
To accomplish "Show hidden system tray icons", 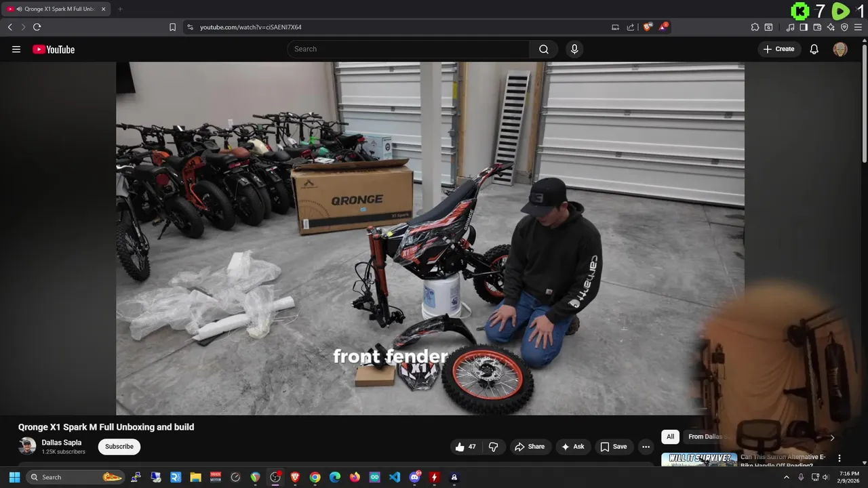I will (x=787, y=477).
